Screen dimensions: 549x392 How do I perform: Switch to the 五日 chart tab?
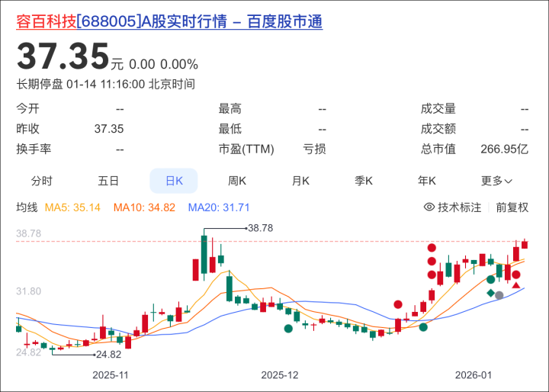(x=108, y=181)
